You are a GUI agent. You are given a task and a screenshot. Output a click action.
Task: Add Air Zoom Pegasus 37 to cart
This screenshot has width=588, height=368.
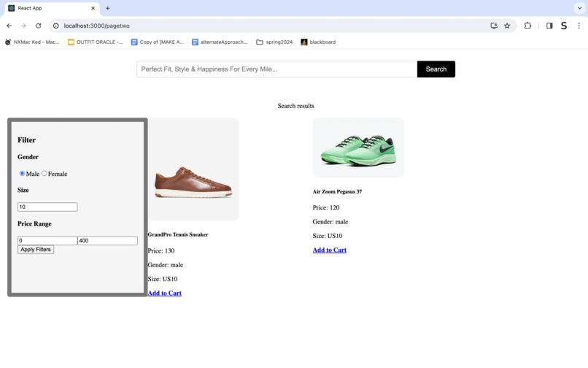pos(330,250)
